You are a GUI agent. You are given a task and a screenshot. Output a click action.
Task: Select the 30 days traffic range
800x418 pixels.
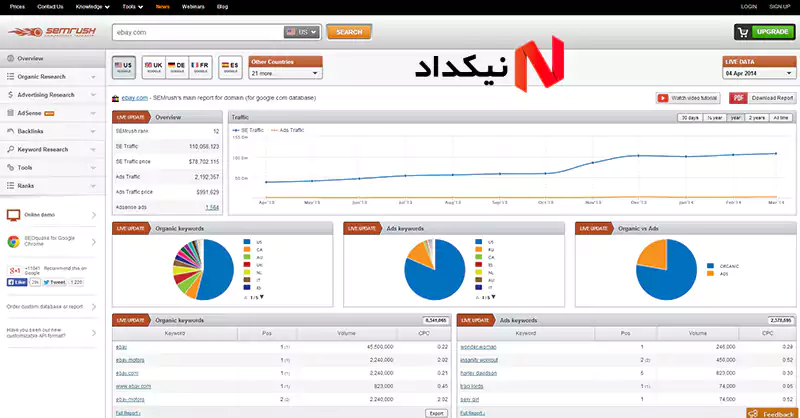click(x=690, y=117)
